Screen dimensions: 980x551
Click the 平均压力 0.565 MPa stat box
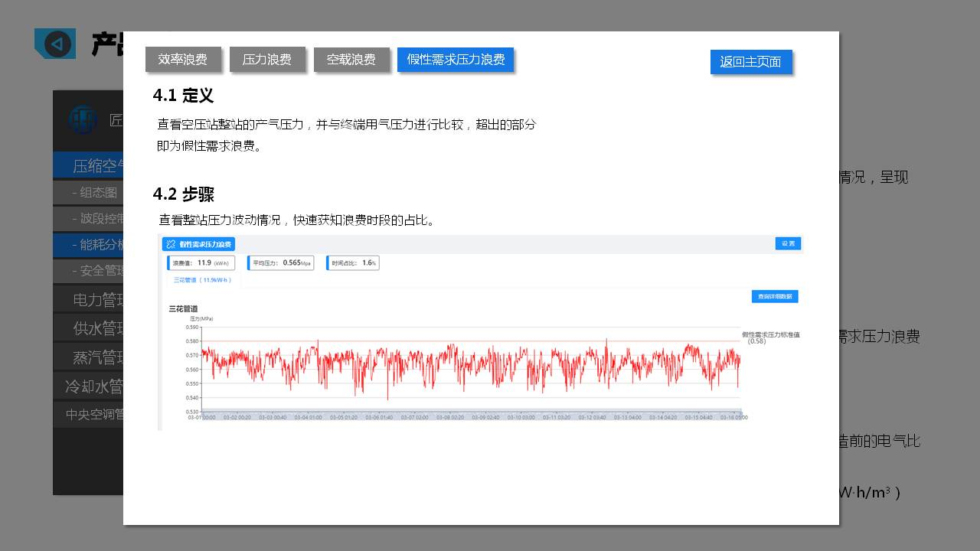[x=281, y=263]
